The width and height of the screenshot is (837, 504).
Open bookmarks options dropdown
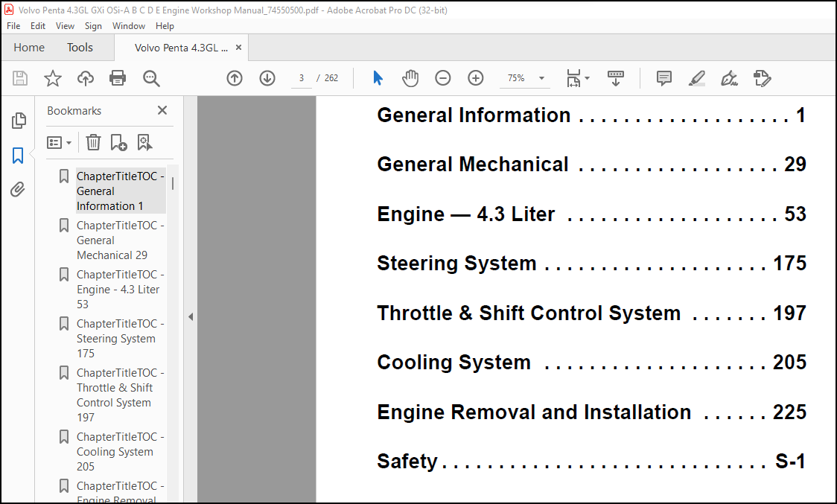60,142
